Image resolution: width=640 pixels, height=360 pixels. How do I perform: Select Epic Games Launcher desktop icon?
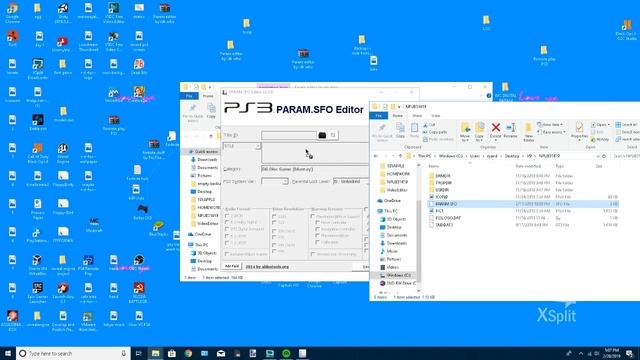pyautogui.click(x=38, y=293)
